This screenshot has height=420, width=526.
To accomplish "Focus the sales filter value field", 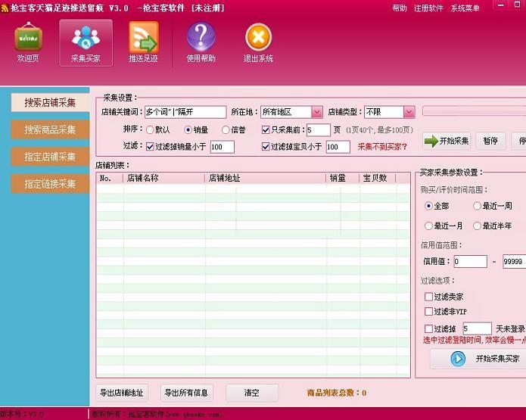I will tap(222, 147).
